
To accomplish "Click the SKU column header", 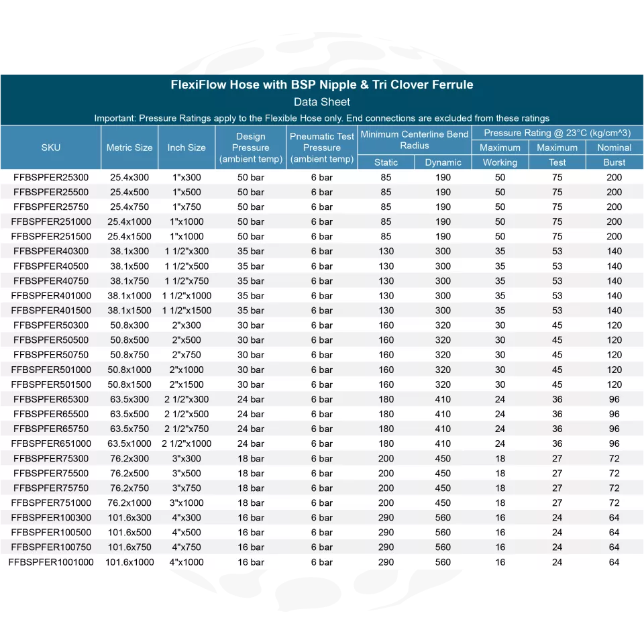I will tap(50, 148).
